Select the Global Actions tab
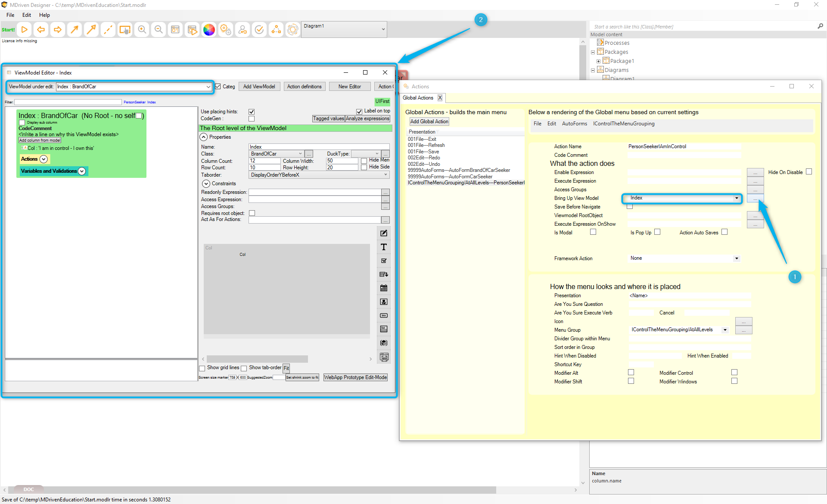Image resolution: width=827 pixels, height=504 pixels. tap(418, 98)
